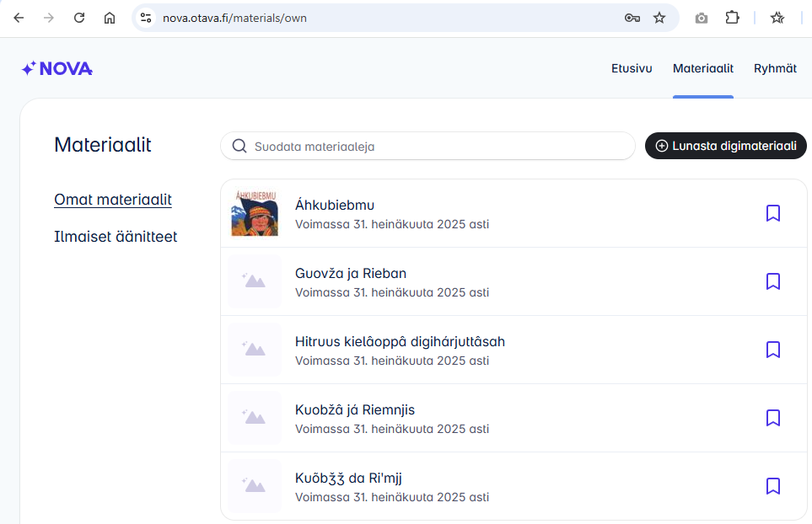Toggle bookmark for Kuobžâ já Riemnjis
Screen dimensions: 812x524
tap(772, 418)
